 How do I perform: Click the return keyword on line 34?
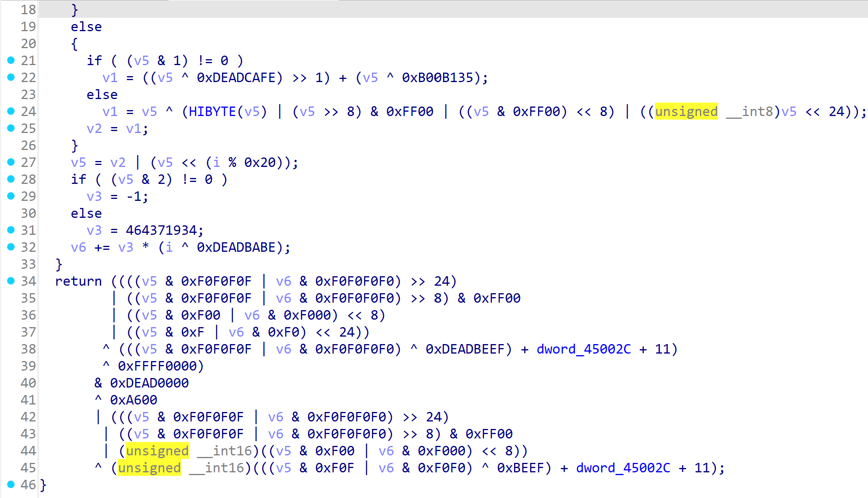coord(78,281)
